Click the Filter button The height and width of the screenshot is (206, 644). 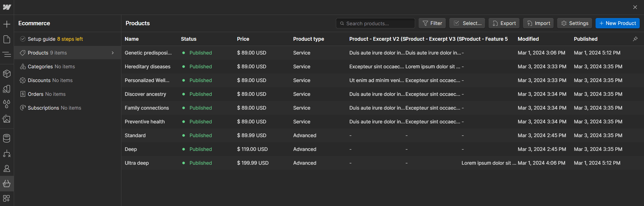[432, 23]
